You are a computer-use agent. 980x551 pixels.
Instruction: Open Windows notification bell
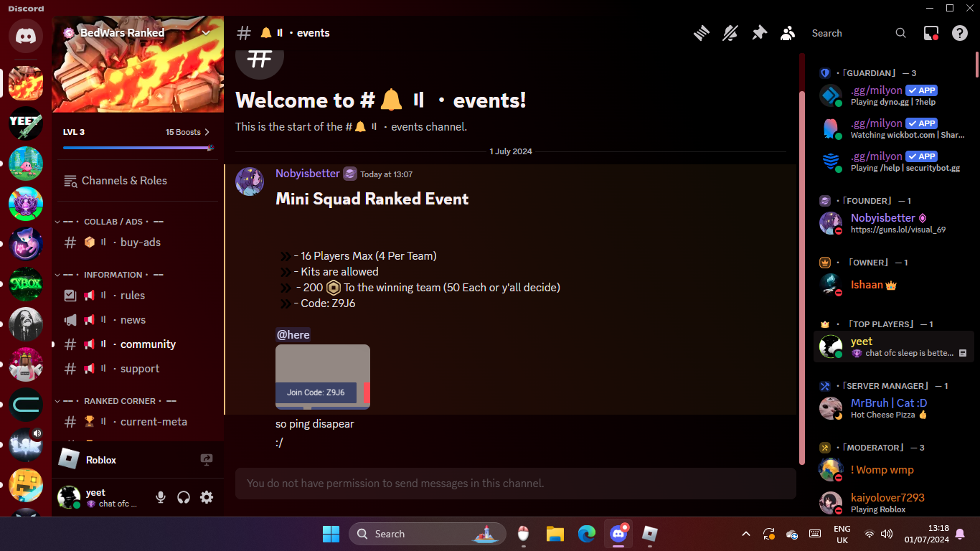pos(960,534)
